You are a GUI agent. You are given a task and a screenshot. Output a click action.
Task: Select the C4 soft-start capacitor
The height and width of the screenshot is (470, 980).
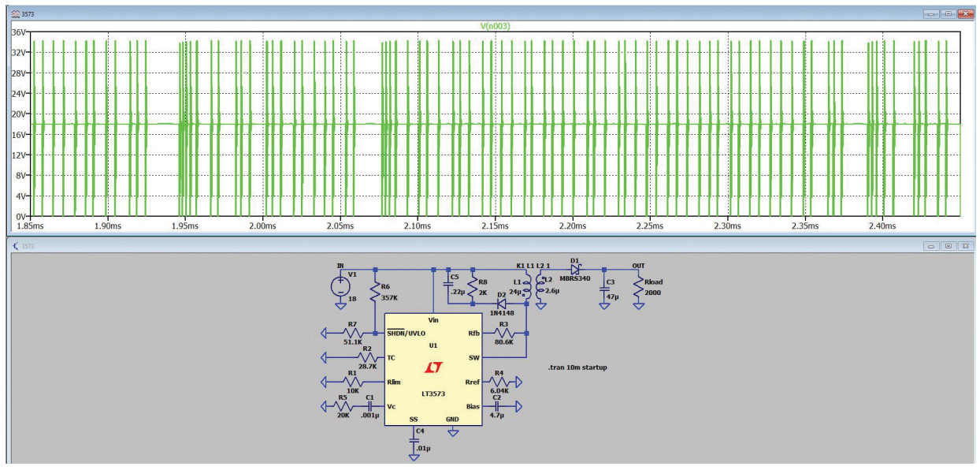[x=414, y=442]
